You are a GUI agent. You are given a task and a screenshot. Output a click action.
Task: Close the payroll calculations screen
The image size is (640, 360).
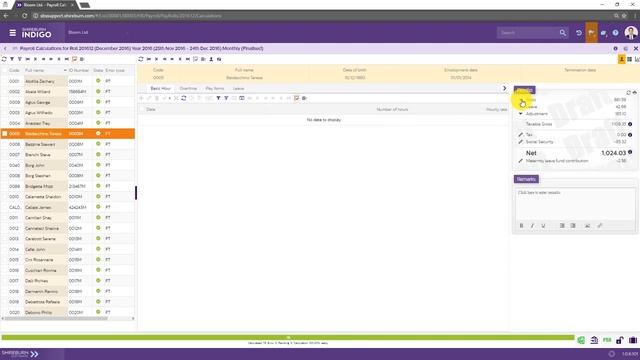coord(636,49)
